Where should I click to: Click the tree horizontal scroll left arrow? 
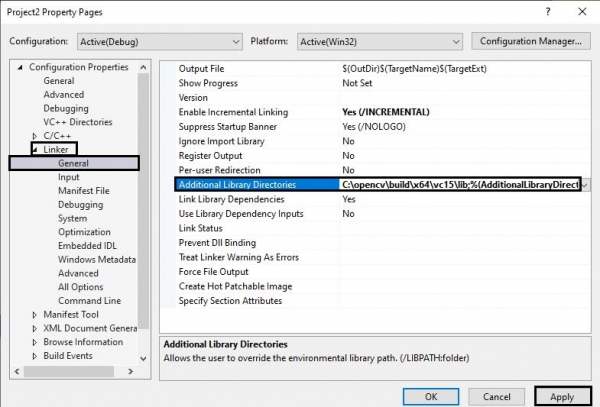coord(17,371)
